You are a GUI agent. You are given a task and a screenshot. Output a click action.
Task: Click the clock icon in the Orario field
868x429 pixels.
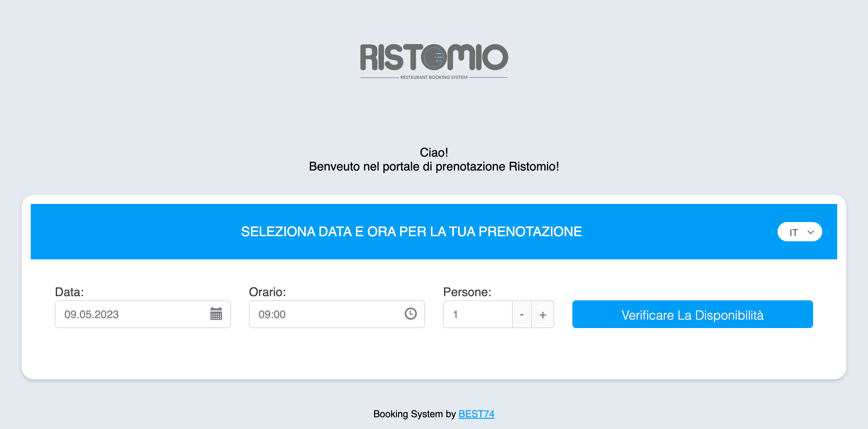(x=410, y=314)
